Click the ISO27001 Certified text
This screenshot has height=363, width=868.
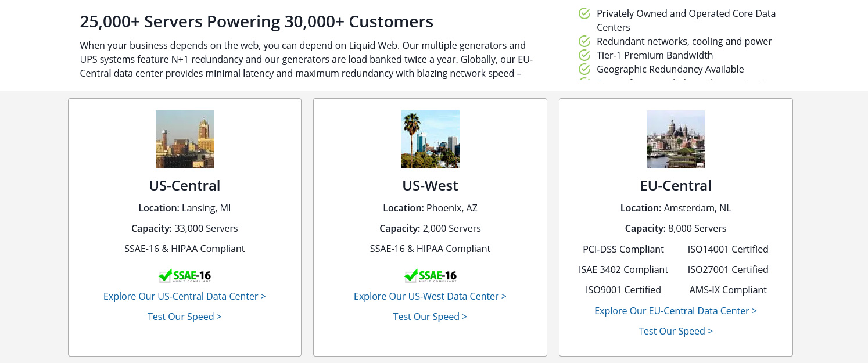click(x=727, y=269)
